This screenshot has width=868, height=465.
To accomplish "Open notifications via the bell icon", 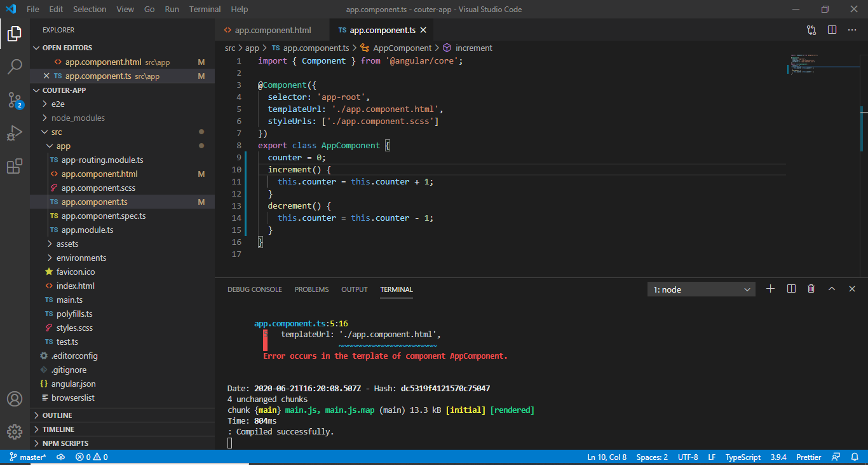I will pyautogui.click(x=854, y=457).
